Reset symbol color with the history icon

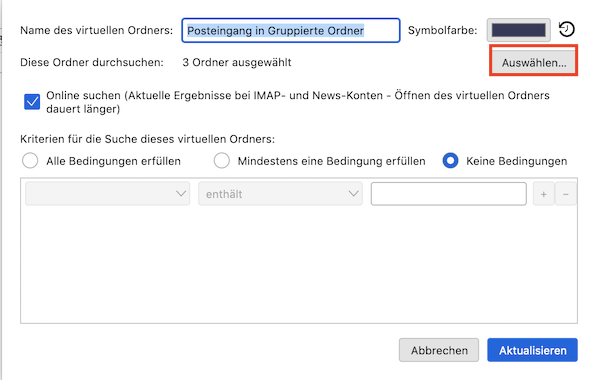tap(566, 29)
